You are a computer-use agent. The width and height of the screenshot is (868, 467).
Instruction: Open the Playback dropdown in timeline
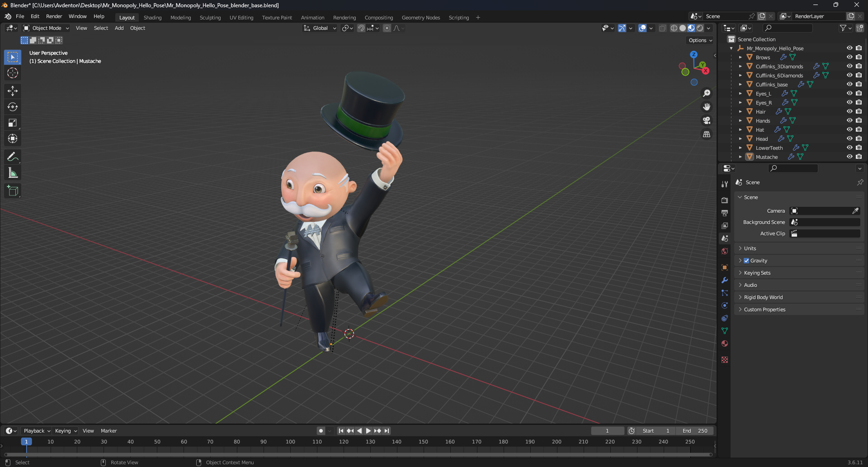pyautogui.click(x=37, y=431)
